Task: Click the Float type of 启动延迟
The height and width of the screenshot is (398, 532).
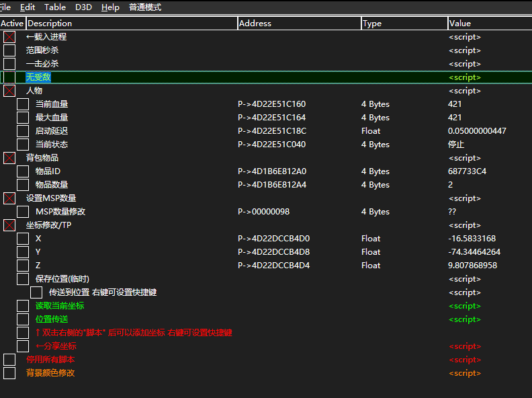Action: [371, 131]
